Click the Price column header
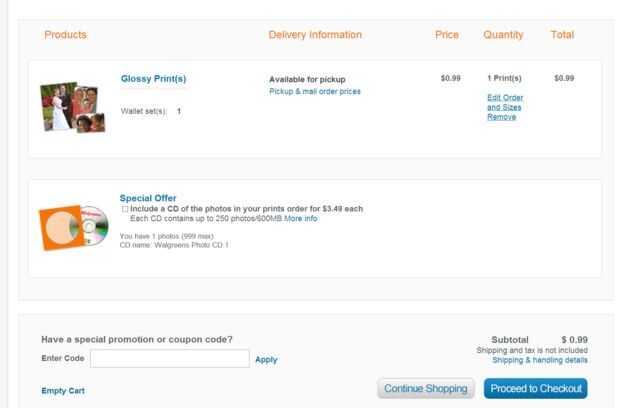Viewport: 620px width, 408px height. 447,35
